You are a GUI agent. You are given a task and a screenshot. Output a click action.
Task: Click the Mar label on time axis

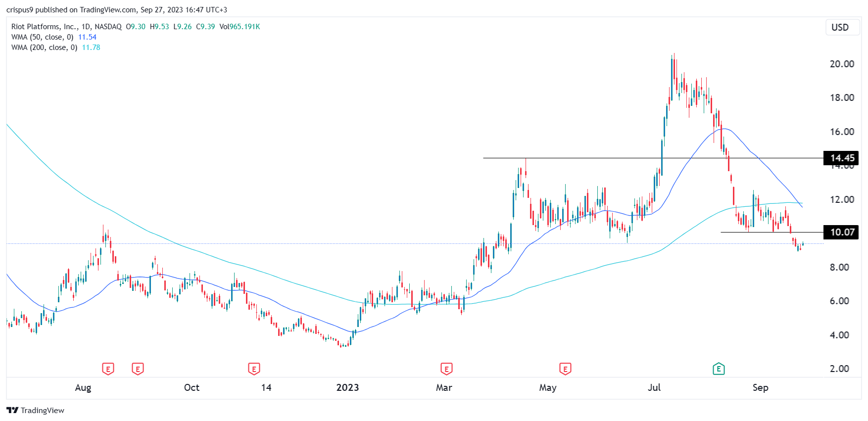[444, 387]
